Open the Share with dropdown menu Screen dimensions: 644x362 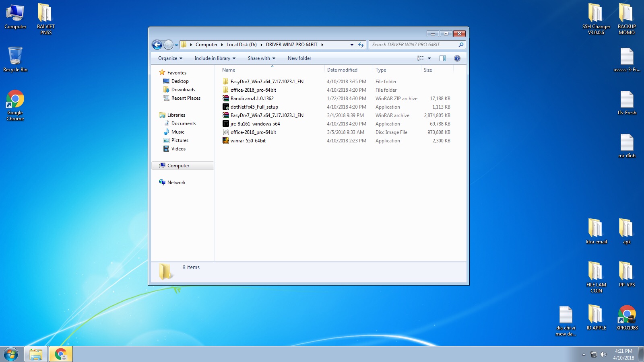tap(261, 58)
